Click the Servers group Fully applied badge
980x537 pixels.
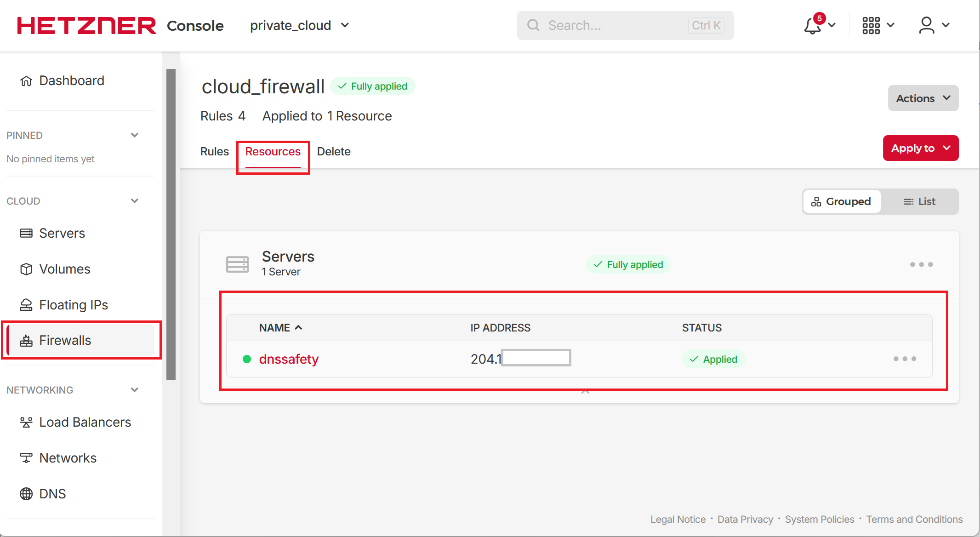(628, 265)
